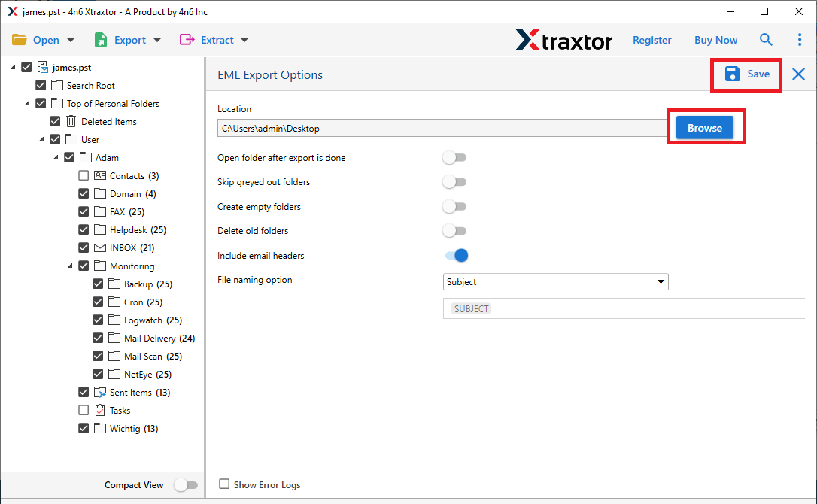Click the Save button
The image size is (817, 504).
click(746, 74)
